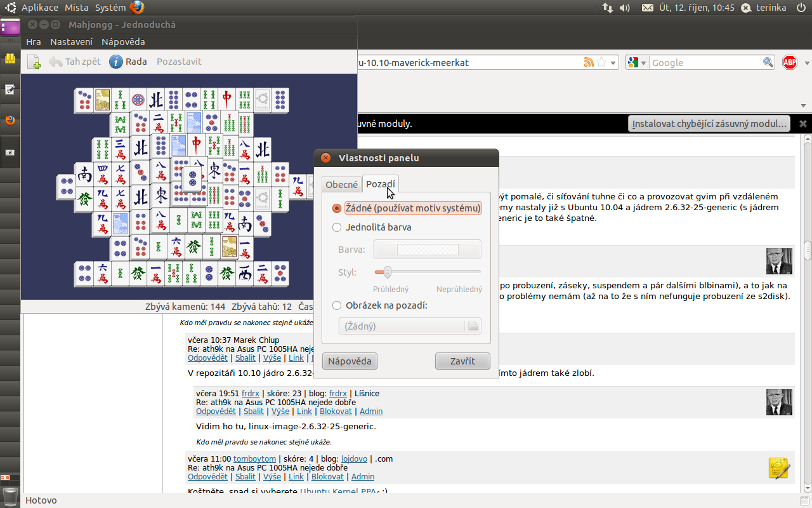This screenshot has height=508, width=812.
Task: Click the yellow note avatar of tomboytom
Action: click(x=779, y=468)
